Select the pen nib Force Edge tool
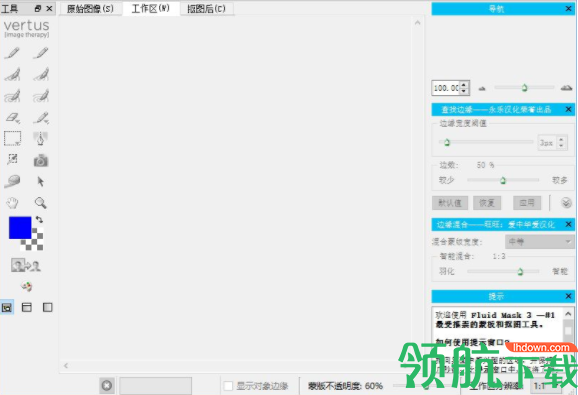 pos(41,139)
